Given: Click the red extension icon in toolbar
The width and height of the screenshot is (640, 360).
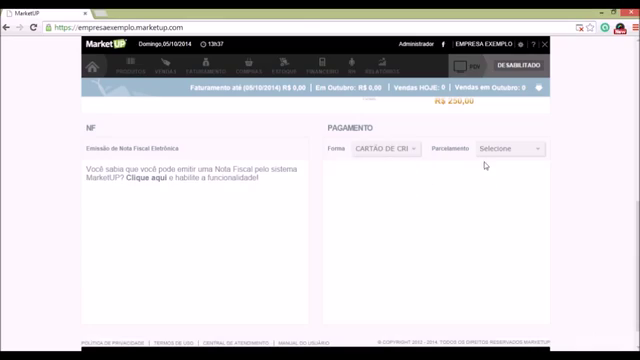Looking at the screenshot, I should click(620, 28).
